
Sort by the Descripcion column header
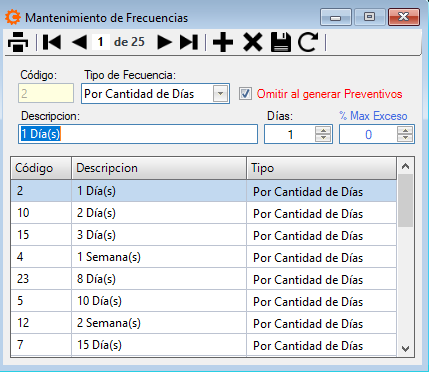[x=159, y=168]
